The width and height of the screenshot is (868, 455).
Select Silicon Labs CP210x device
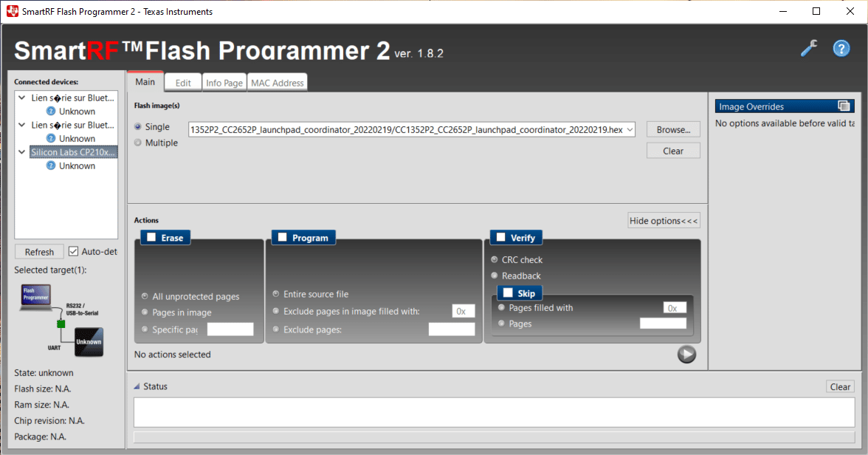73,152
